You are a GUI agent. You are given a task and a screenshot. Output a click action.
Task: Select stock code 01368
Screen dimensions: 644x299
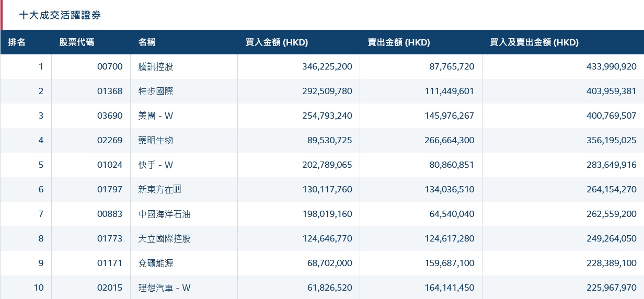[x=110, y=91]
